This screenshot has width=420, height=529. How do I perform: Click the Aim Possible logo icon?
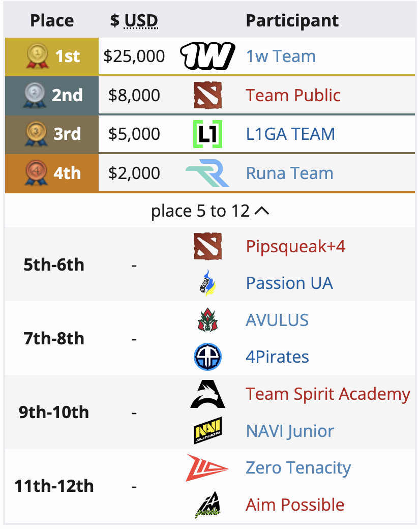pyautogui.click(x=208, y=505)
